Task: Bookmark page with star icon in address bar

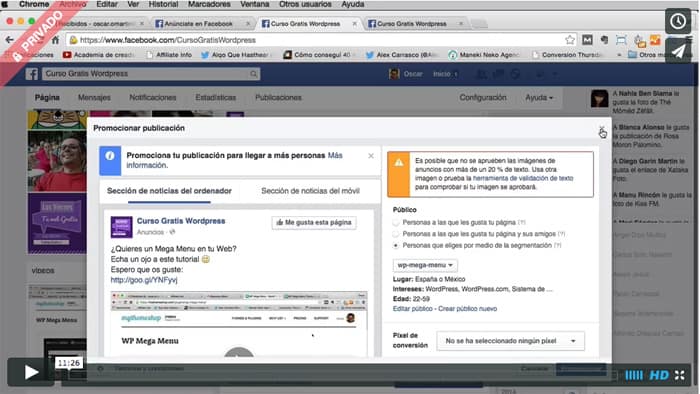Action: coord(570,40)
